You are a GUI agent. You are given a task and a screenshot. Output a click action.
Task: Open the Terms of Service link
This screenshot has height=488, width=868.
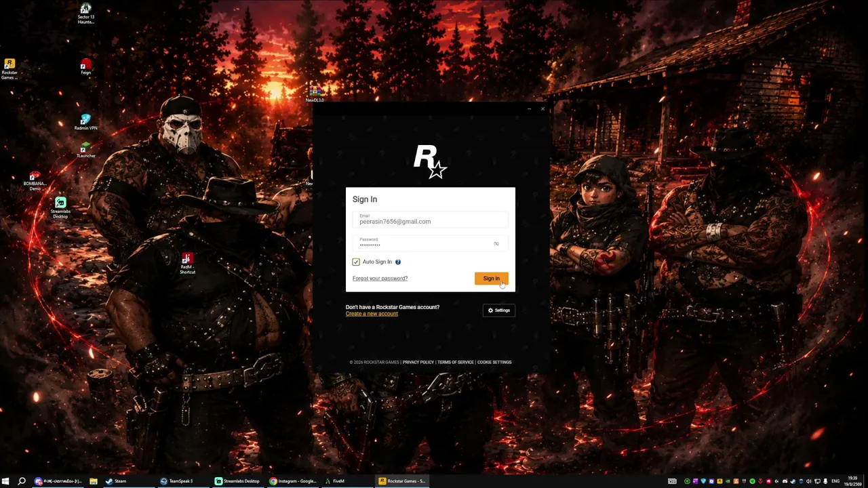tap(456, 362)
